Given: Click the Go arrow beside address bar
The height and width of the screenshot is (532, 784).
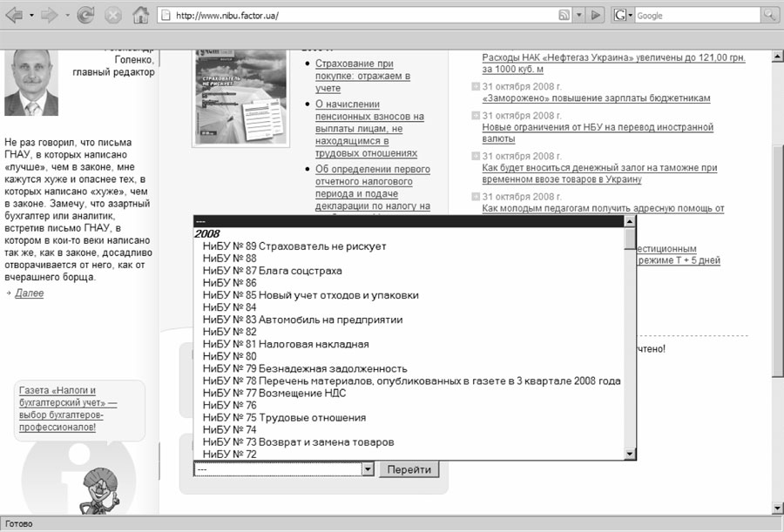Looking at the screenshot, I should click(596, 16).
